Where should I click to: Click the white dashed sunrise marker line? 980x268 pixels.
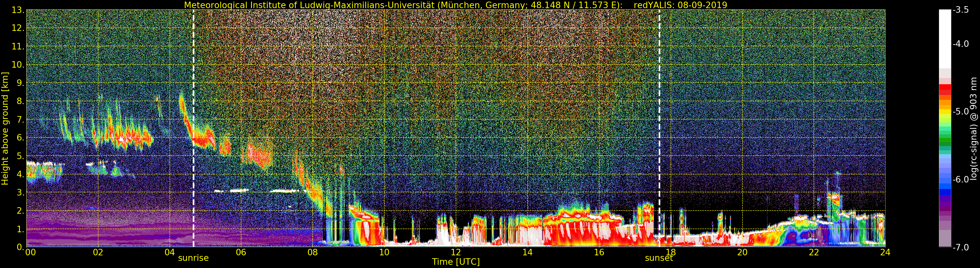click(193, 128)
